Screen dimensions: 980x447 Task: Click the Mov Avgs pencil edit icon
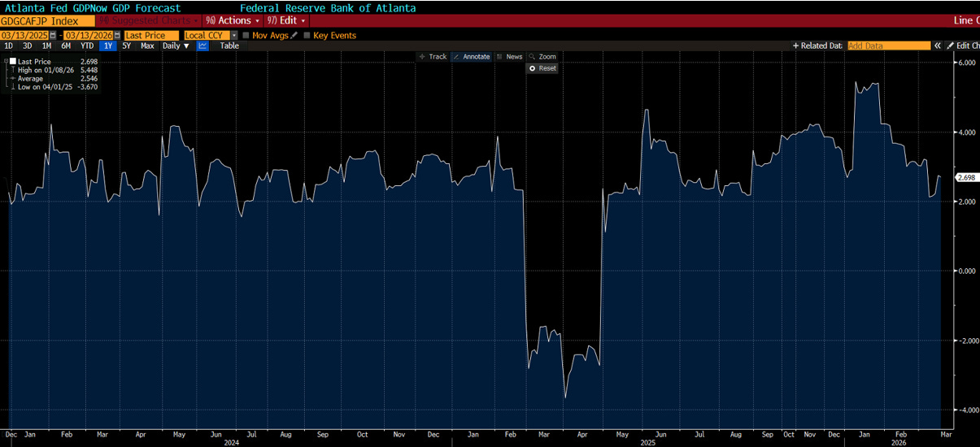click(x=294, y=35)
